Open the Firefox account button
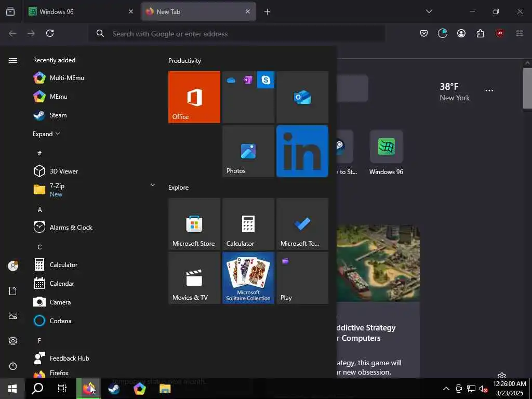This screenshot has height=399, width=532. pyautogui.click(x=461, y=33)
